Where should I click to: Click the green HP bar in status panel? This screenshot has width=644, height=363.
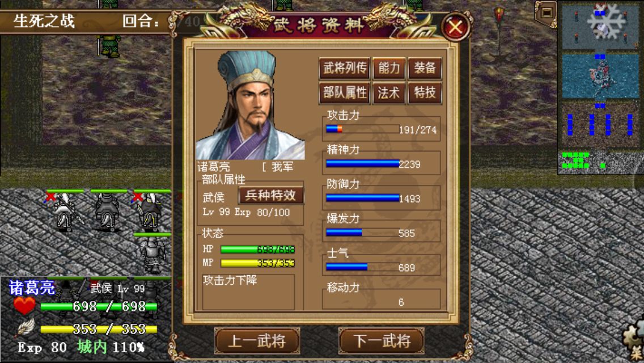pos(257,249)
